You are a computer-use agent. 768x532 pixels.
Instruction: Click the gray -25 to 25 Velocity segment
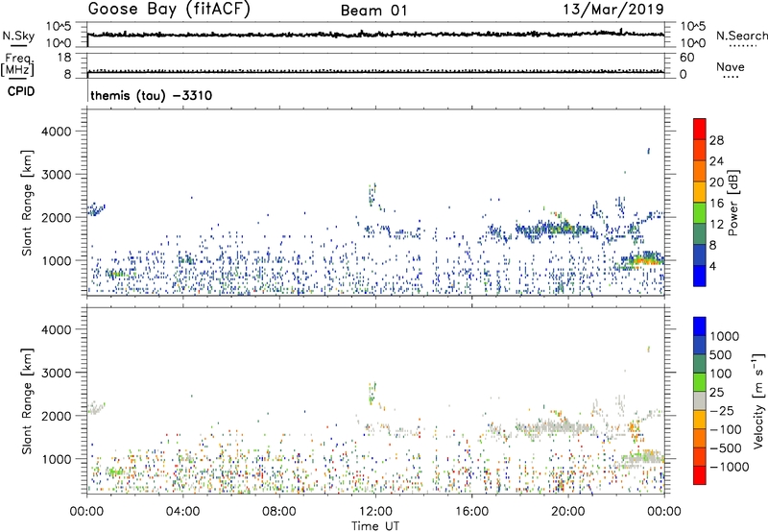[x=700, y=400]
